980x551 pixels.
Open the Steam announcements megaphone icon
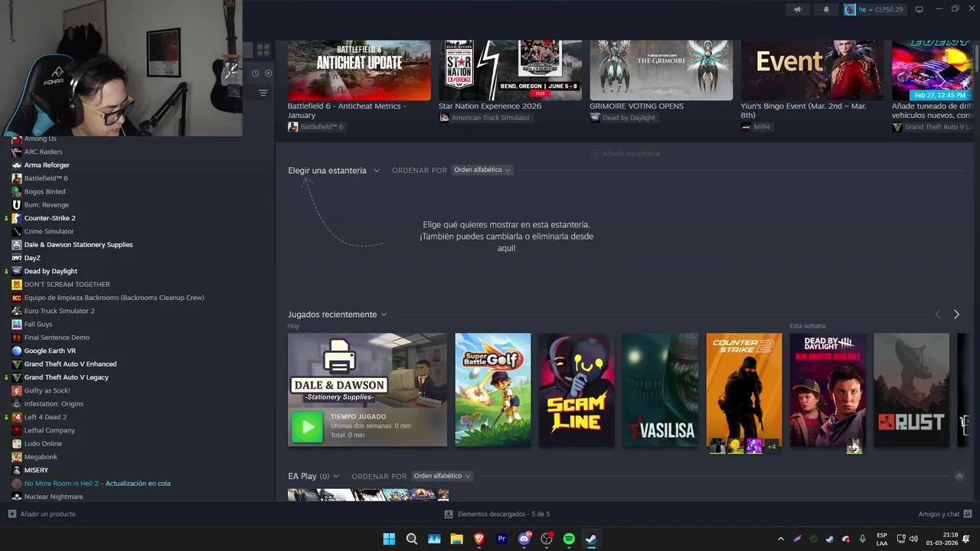798,9
